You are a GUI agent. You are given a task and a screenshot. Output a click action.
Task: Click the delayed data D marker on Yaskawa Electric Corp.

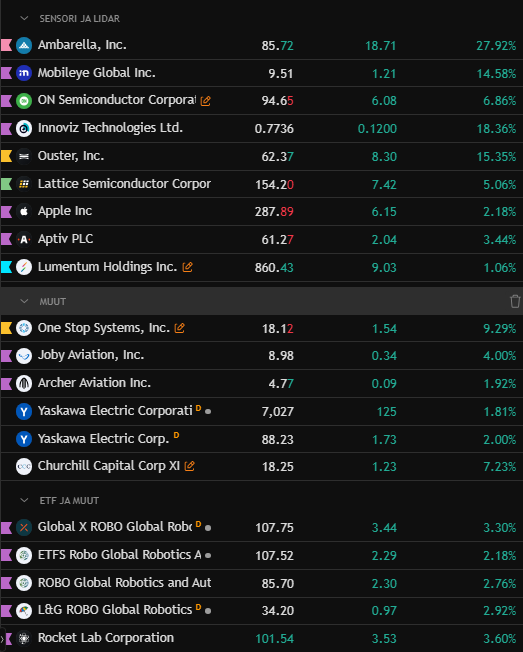tap(176, 435)
